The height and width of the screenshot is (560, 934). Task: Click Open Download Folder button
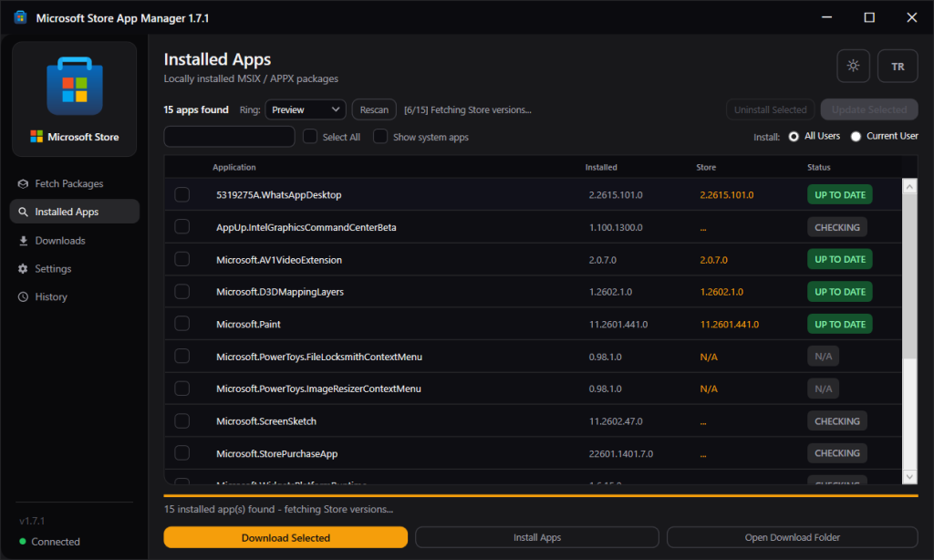(793, 537)
